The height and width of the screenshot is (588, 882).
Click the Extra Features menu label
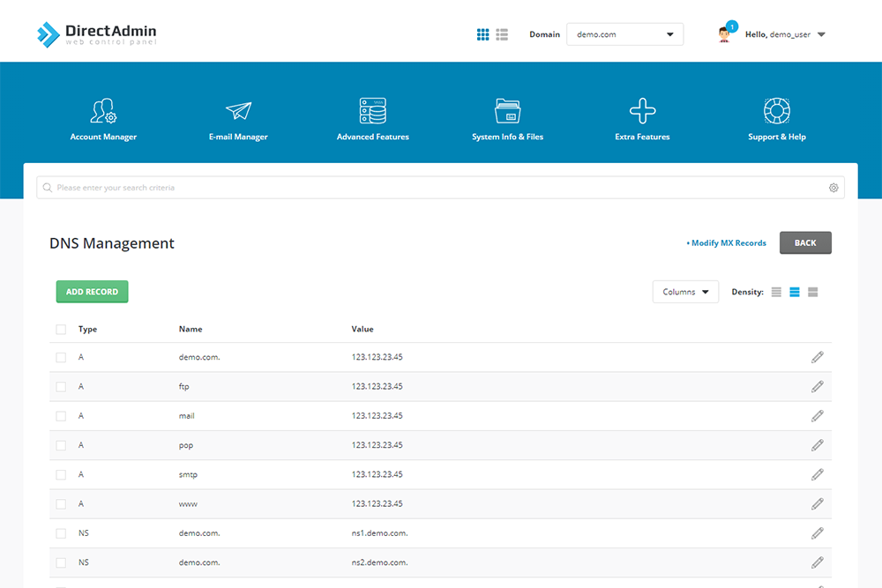(642, 137)
